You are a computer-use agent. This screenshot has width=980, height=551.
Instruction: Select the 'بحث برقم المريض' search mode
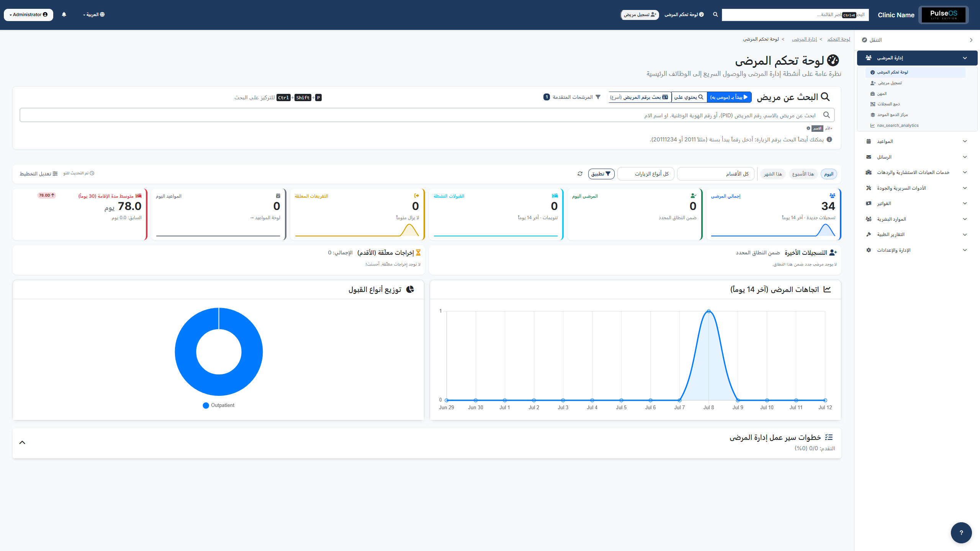click(x=640, y=97)
